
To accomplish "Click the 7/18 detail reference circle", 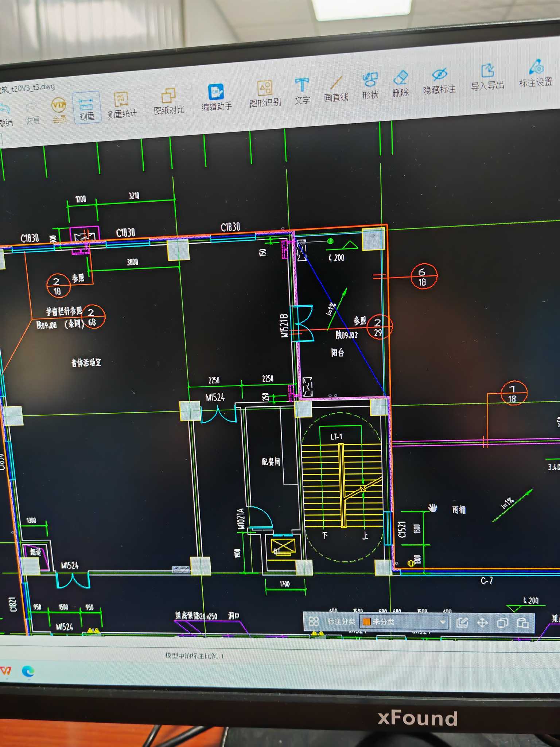I will 513,394.
